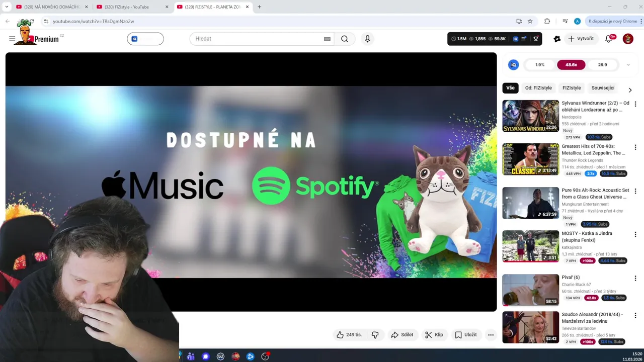Share the video via Sdílet
Viewport: 644px width, 362px height.
point(402,335)
